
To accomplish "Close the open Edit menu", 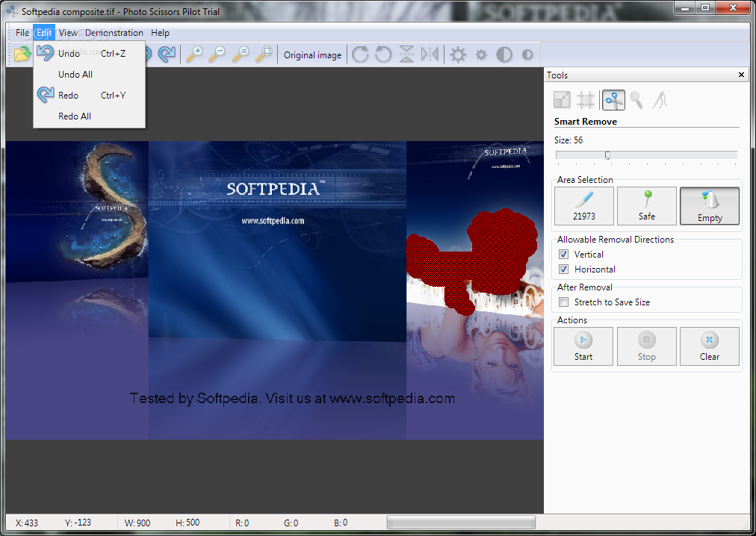I will tap(44, 33).
